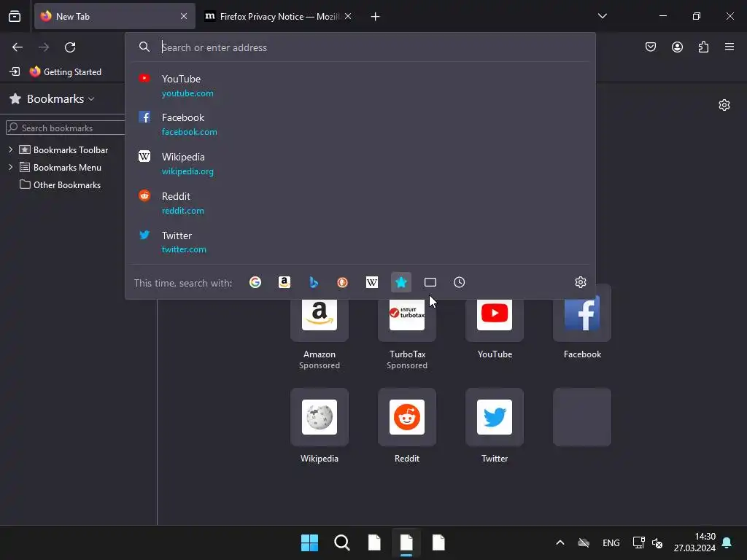
Task: Show hidden system tray icons
Action: click(x=560, y=542)
